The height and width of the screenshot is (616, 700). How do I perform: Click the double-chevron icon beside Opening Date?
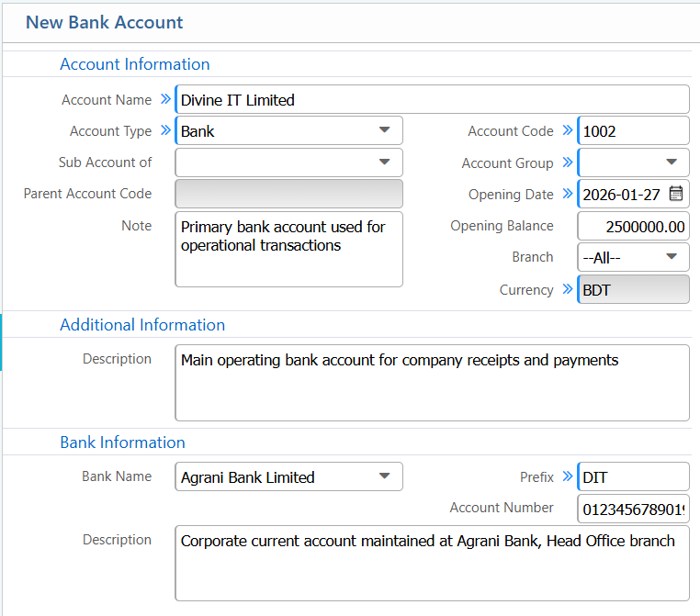pyautogui.click(x=568, y=194)
